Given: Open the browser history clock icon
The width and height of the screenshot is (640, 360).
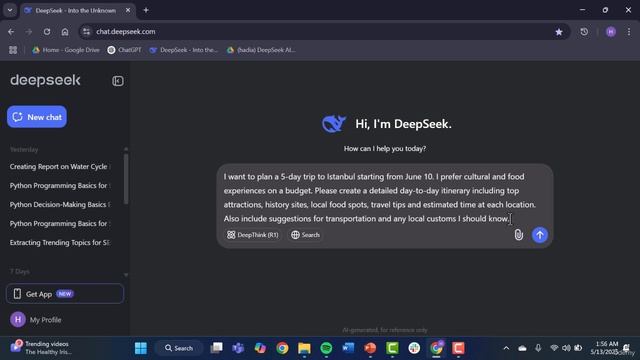Looking at the screenshot, I should (x=584, y=31).
